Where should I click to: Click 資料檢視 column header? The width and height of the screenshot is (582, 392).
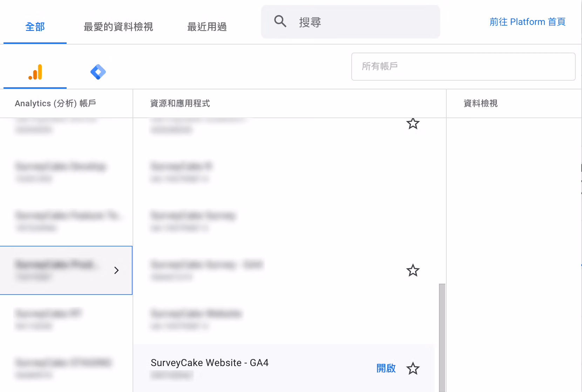(x=480, y=103)
